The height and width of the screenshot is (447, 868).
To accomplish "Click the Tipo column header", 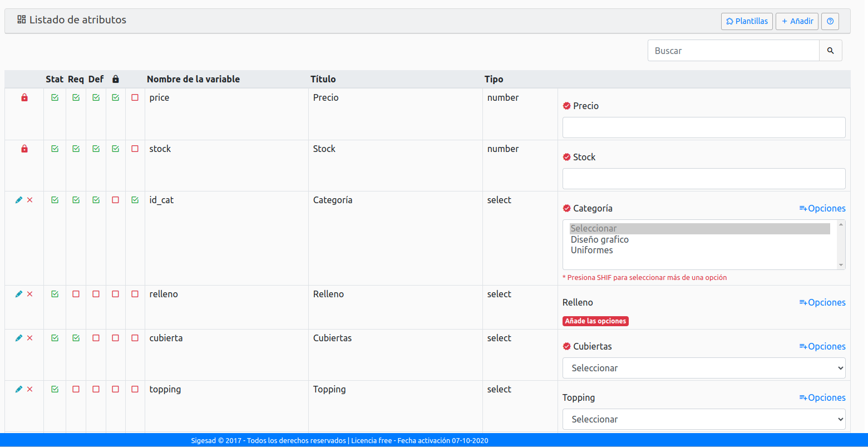I will click(494, 79).
